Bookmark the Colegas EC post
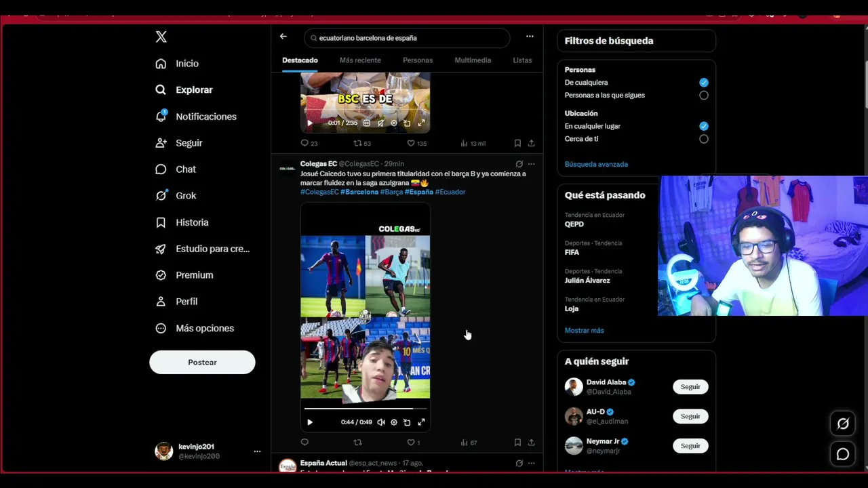The height and width of the screenshot is (488, 868). coord(517,443)
